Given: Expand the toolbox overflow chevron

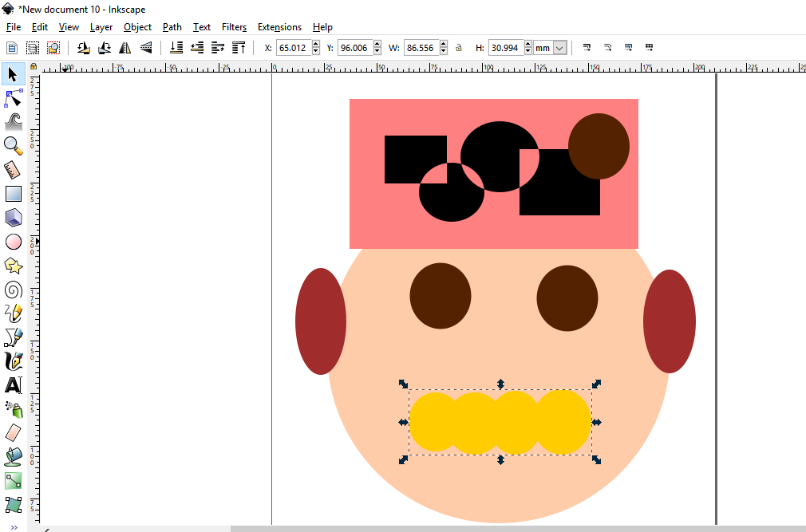Looking at the screenshot, I should click(14, 527).
